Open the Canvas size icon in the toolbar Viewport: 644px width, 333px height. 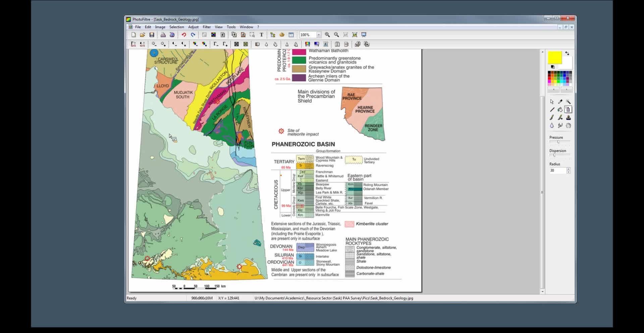243,35
